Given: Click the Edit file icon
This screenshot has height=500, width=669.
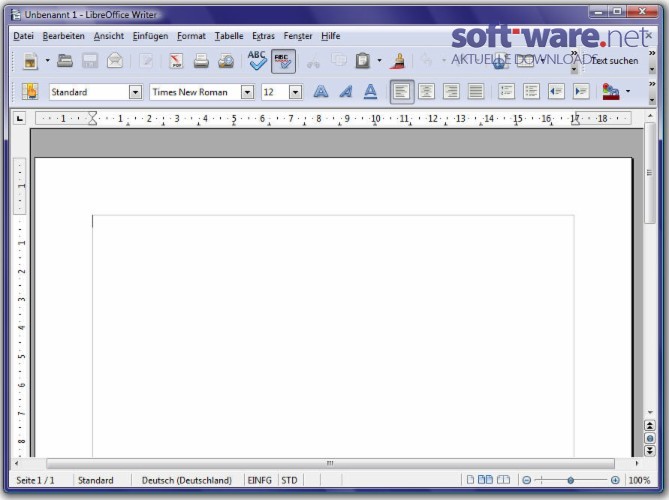Looking at the screenshot, I should coord(146,61).
